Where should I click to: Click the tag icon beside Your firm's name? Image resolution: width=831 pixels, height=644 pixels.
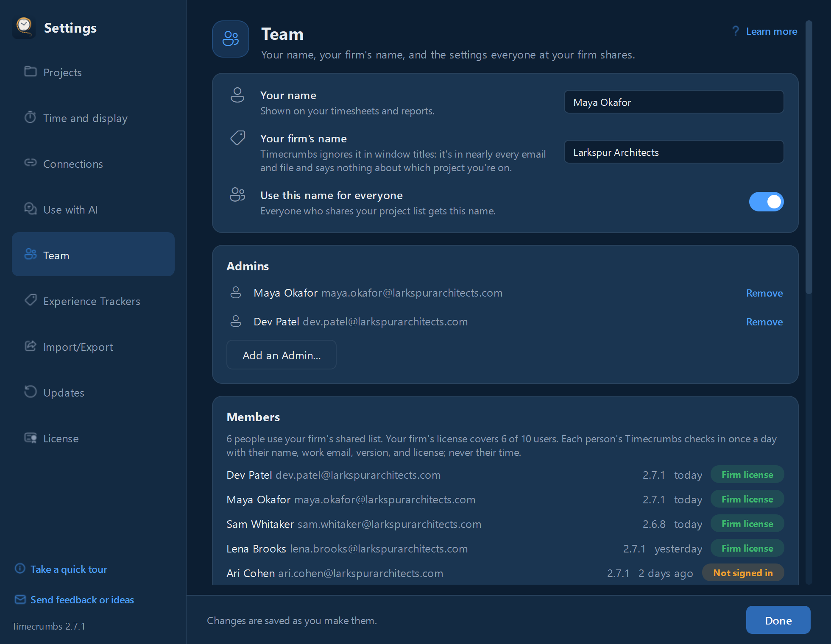tap(237, 138)
